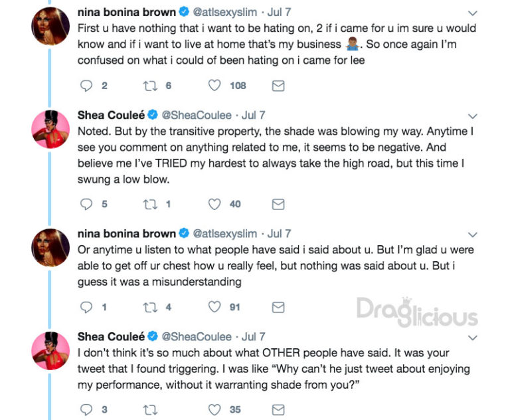Click nina bonina brown's avatar on first tweet
The image size is (510, 420).
[x=50, y=26]
